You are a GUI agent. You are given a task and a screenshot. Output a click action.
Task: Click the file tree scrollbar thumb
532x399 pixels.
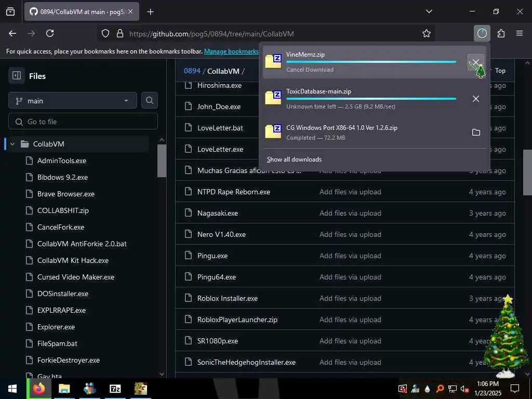click(162, 161)
